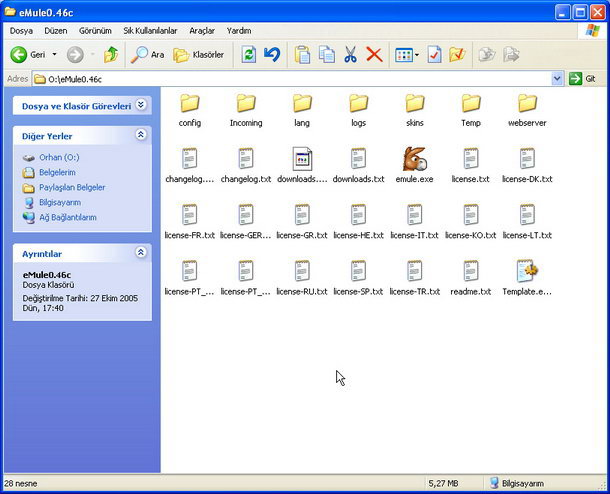Select the lang folder
Screen dimensions: 610x494
point(302,110)
